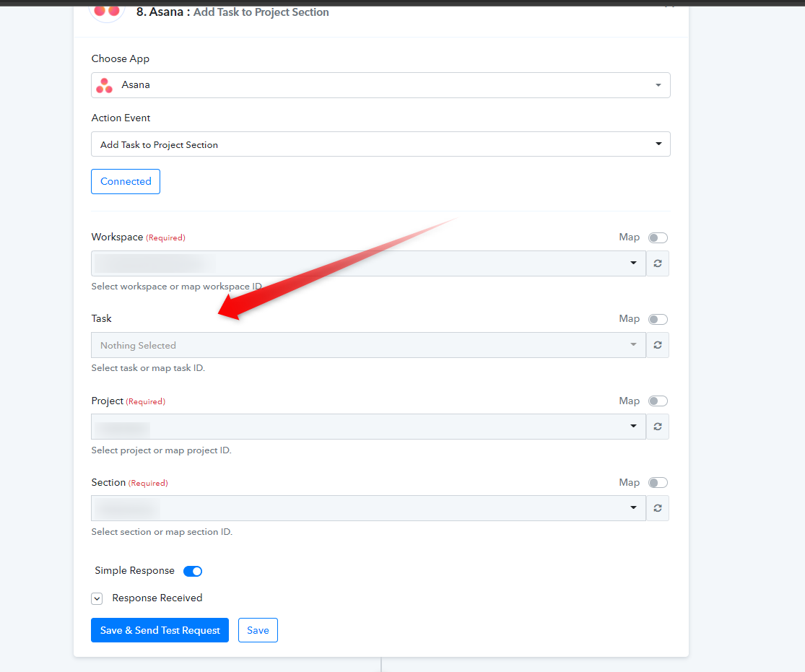The height and width of the screenshot is (672, 805).
Task: Toggle Map switch for Task
Action: (658, 319)
